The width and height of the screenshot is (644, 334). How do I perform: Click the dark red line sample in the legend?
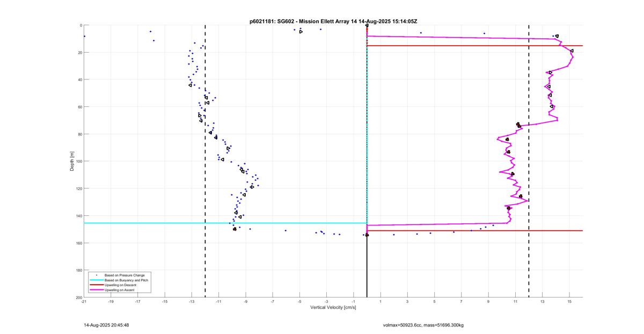(96, 285)
